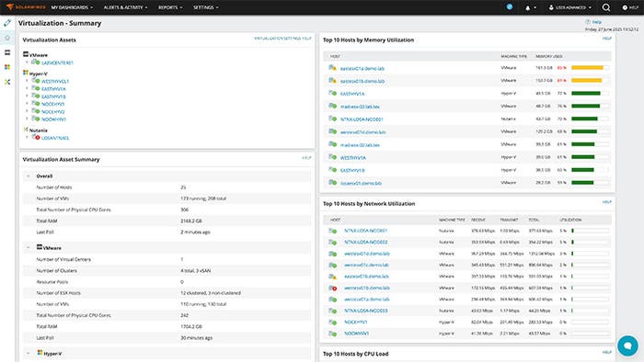Viewport: 644px width, 362px height.
Task: Collapse the Hyper-V section in Asset Summary
Action: pos(29,353)
